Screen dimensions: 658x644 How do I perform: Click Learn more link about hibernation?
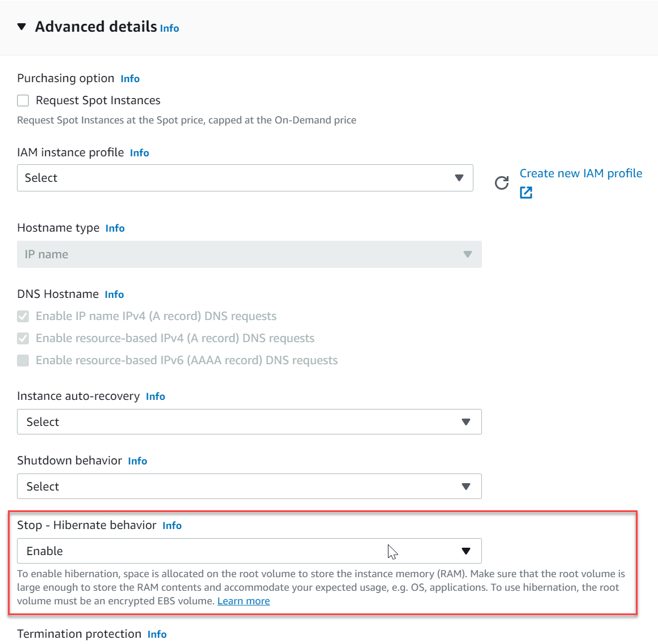point(243,601)
